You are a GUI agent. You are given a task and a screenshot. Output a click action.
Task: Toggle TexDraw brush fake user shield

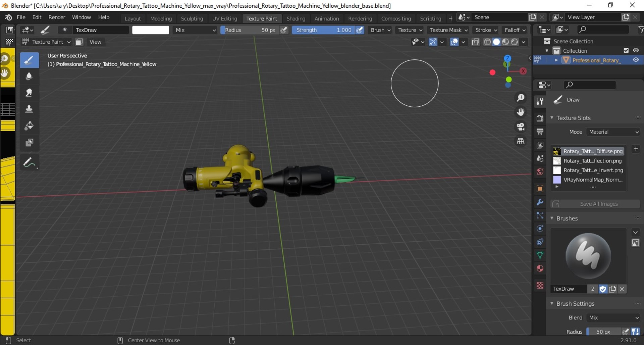602,289
